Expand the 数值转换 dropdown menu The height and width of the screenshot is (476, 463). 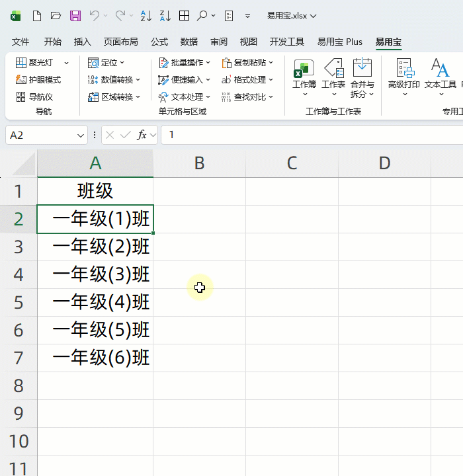click(x=114, y=80)
